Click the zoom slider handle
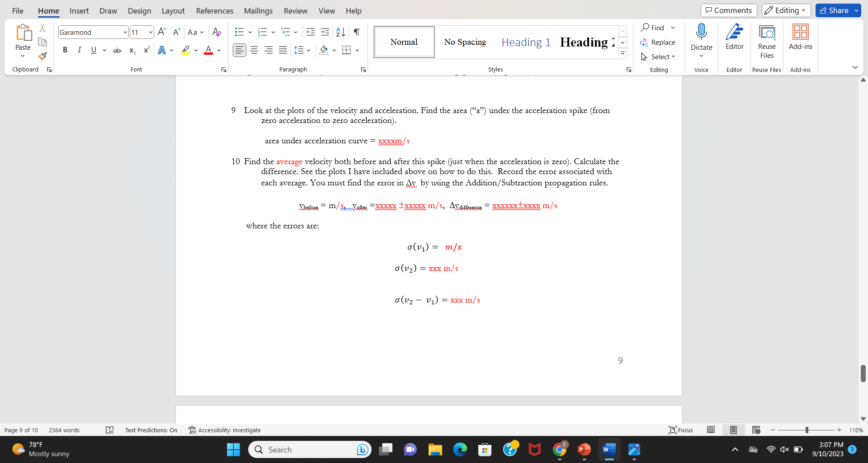The width and height of the screenshot is (868, 463). (807, 430)
